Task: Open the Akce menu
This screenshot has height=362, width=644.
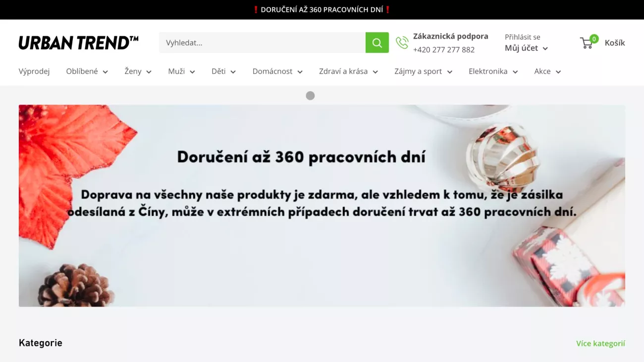Action: (547, 71)
